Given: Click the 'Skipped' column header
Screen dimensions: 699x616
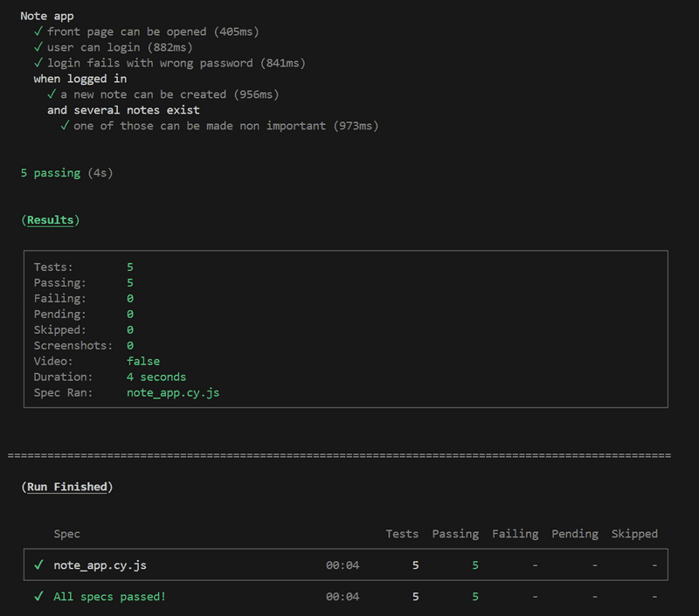Looking at the screenshot, I should pyautogui.click(x=634, y=534).
